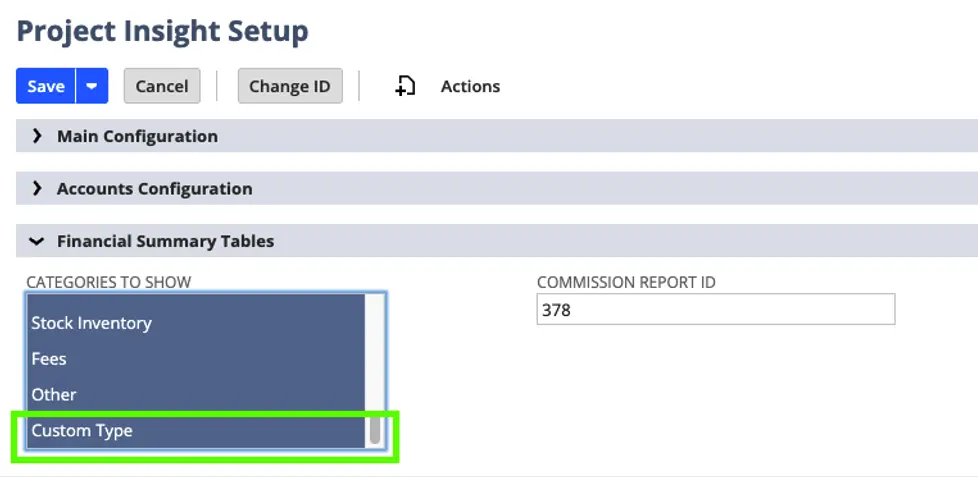The height and width of the screenshot is (477, 978).
Task: Click the Save button
Action: [x=46, y=86]
